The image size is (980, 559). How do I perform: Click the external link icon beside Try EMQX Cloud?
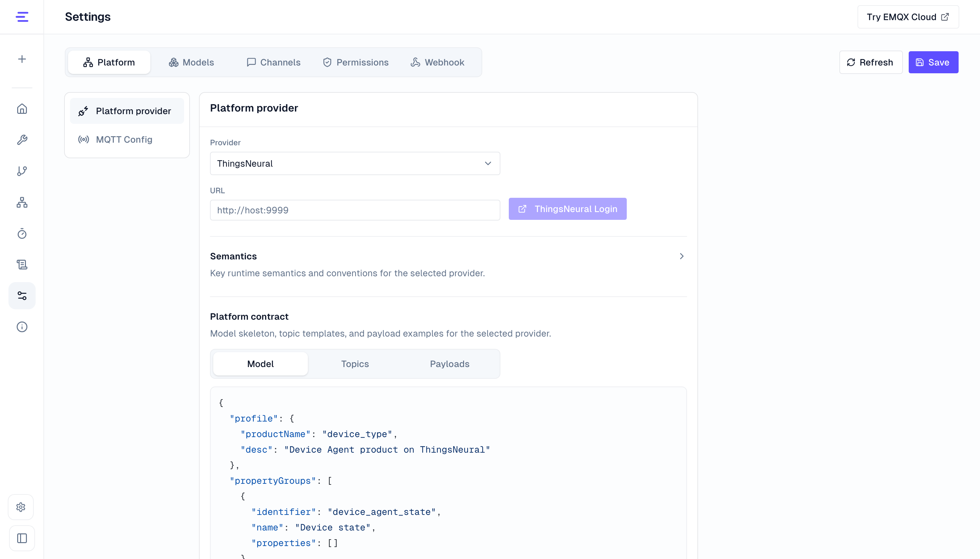[x=945, y=17]
